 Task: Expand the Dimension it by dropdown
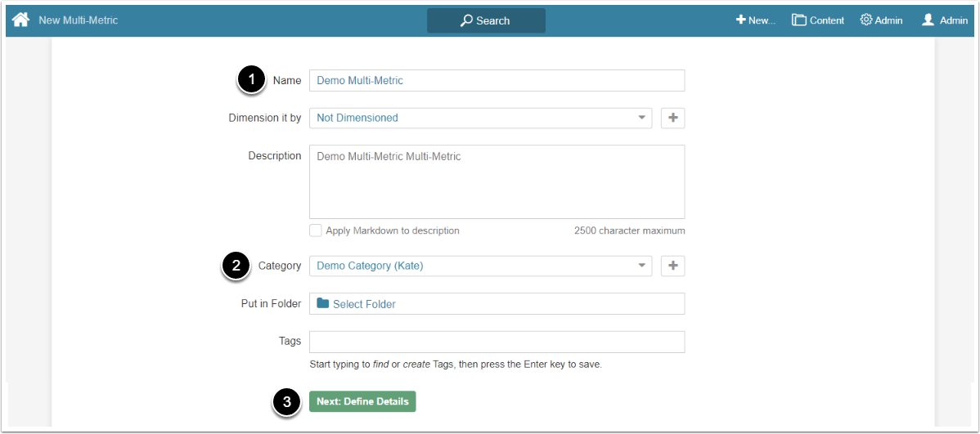click(x=641, y=118)
